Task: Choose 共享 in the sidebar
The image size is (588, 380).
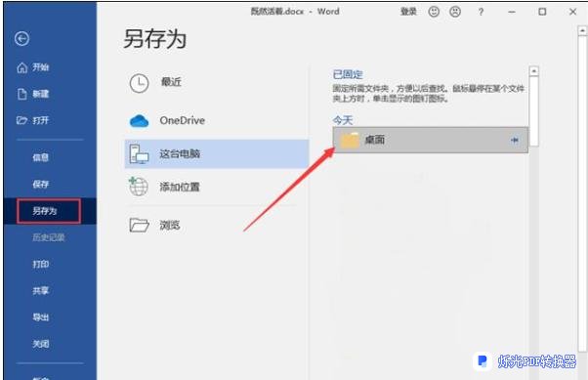Action: (40, 291)
